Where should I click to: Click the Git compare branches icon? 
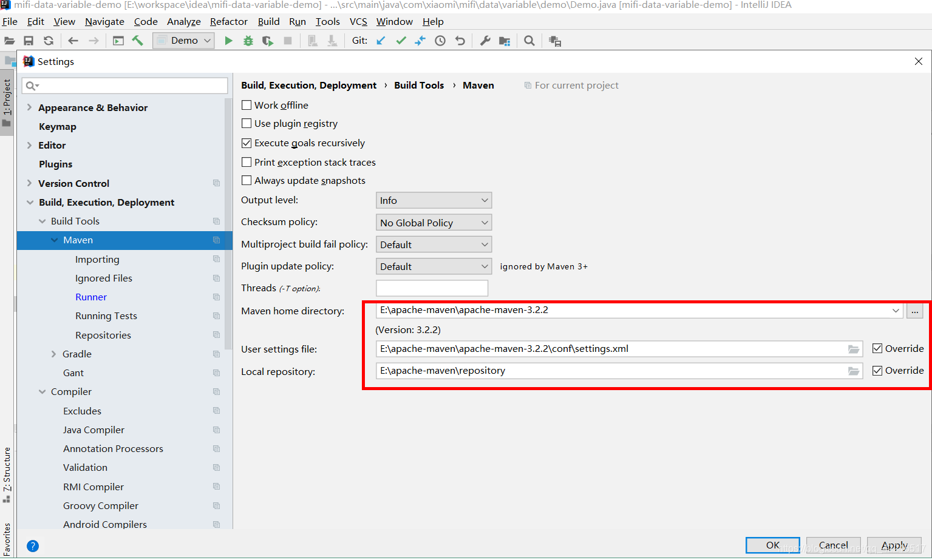pyautogui.click(x=420, y=41)
